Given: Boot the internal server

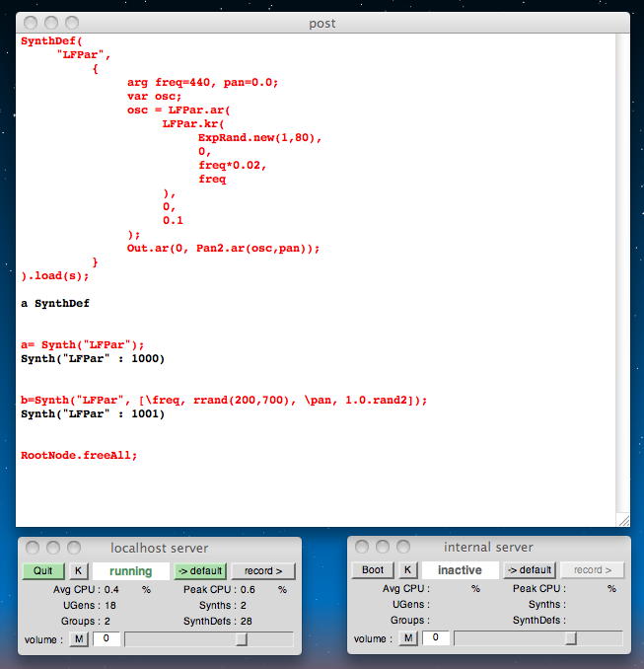Looking at the screenshot, I should click(373, 570).
